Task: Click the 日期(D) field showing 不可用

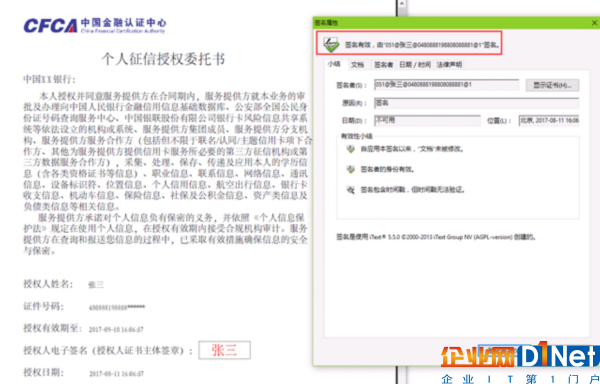Action: coord(427,120)
